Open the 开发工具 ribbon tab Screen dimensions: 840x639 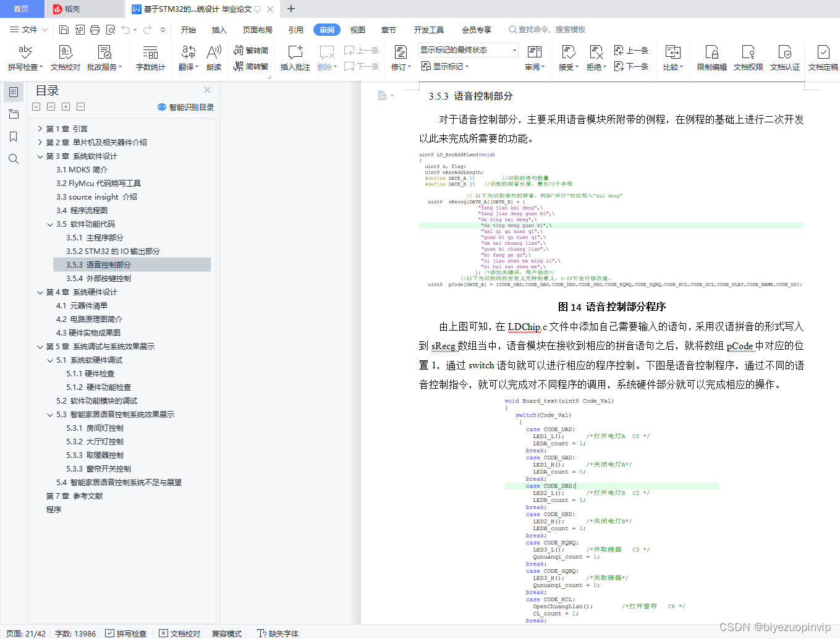tap(429, 30)
